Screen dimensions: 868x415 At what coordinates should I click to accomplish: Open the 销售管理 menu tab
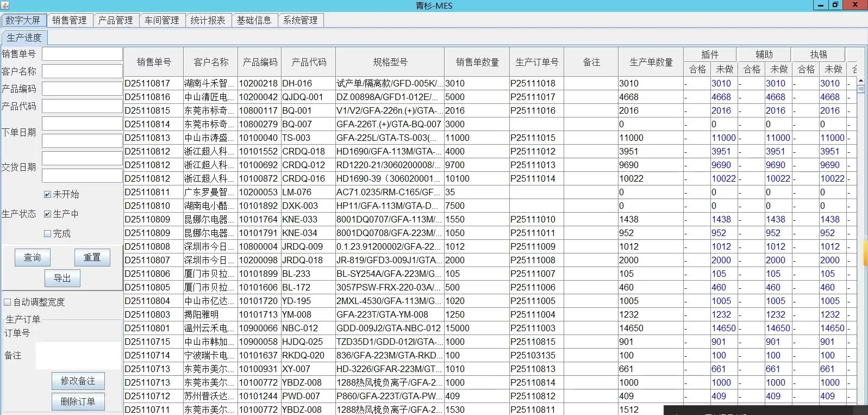coord(70,21)
